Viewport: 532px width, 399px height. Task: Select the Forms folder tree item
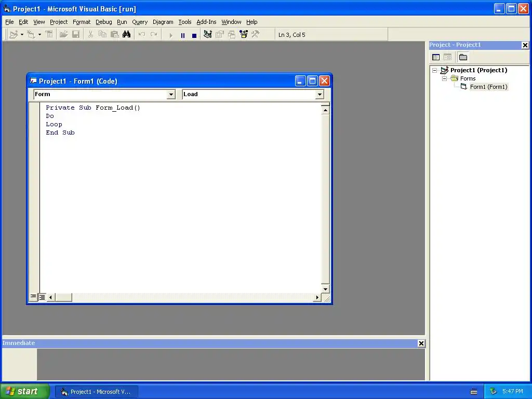(x=468, y=79)
